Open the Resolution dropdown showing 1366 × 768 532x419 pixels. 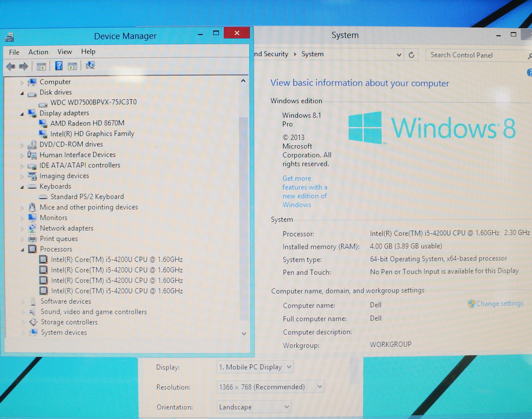[270, 387]
